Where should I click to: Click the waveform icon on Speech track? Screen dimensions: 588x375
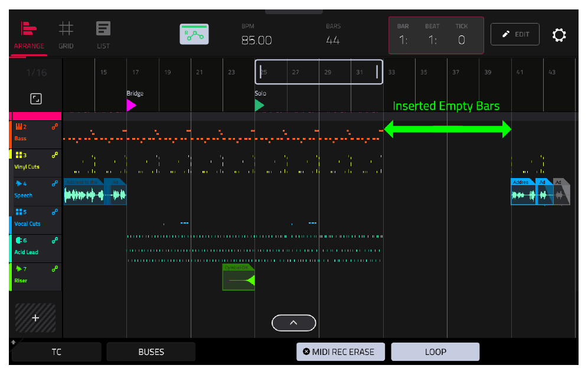coord(19,183)
